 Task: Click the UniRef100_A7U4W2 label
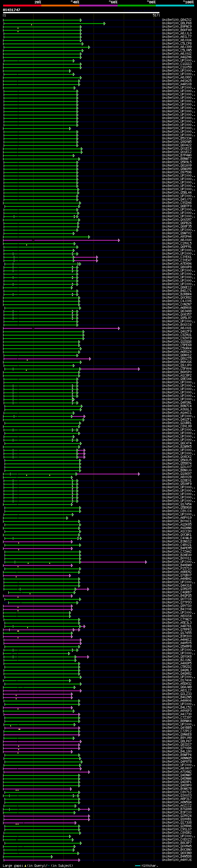coord(177,772)
